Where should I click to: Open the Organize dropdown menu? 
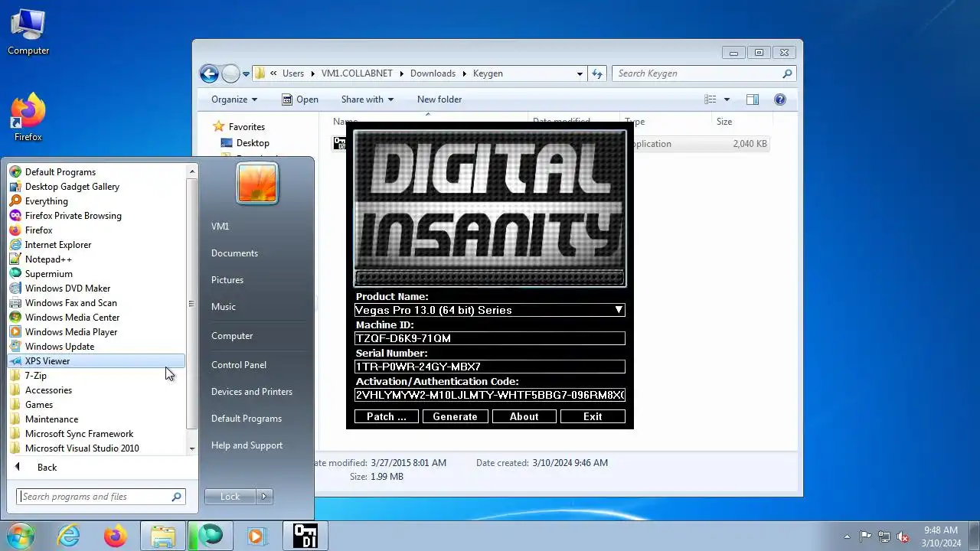(x=234, y=99)
